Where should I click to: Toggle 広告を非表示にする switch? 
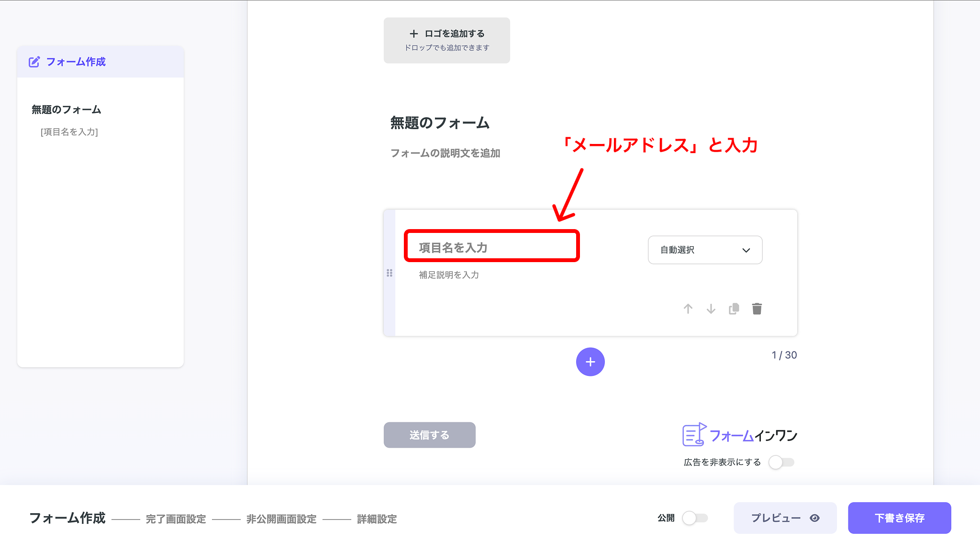(x=782, y=462)
